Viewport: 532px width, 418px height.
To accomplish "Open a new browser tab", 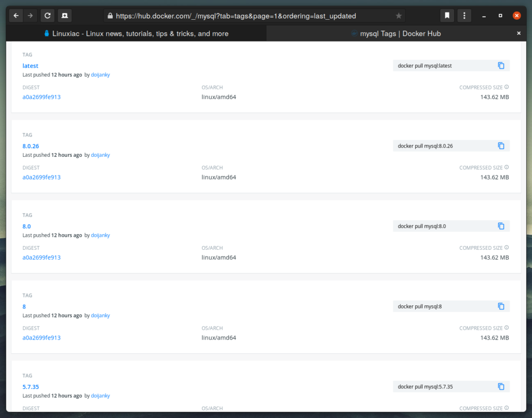I will coord(64,16).
